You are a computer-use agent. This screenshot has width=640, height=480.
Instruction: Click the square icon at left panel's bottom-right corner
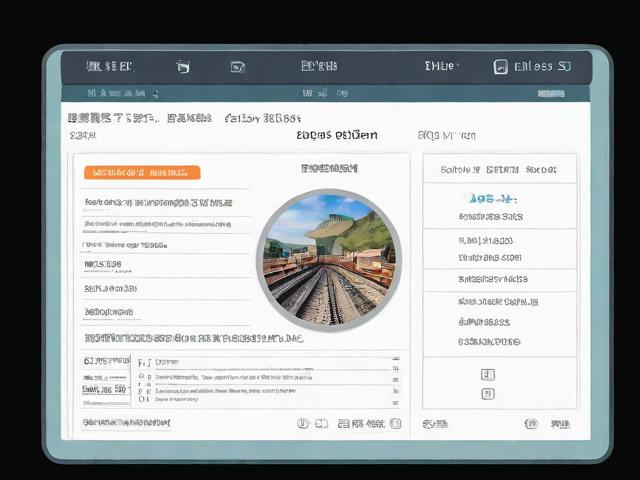395,424
